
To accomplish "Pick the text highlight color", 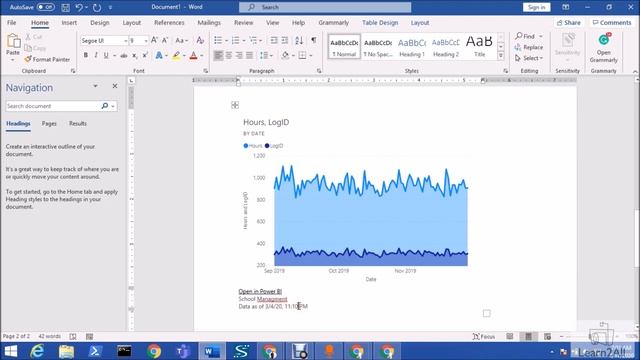I will point(176,56).
